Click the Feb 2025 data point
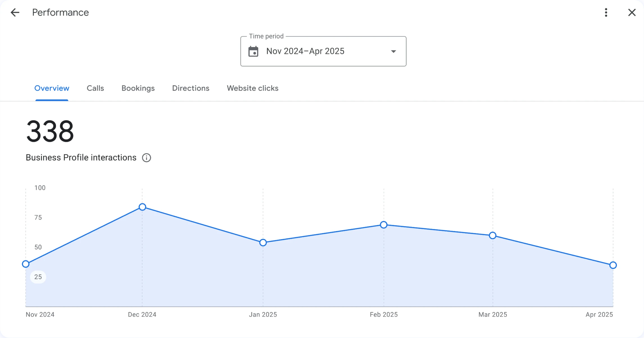 tap(384, 225)
